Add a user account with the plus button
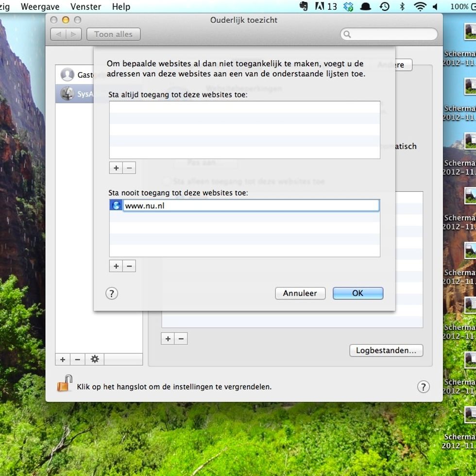Screen dimensions: 476x476 pyautogui.click(x=63, y=360)
